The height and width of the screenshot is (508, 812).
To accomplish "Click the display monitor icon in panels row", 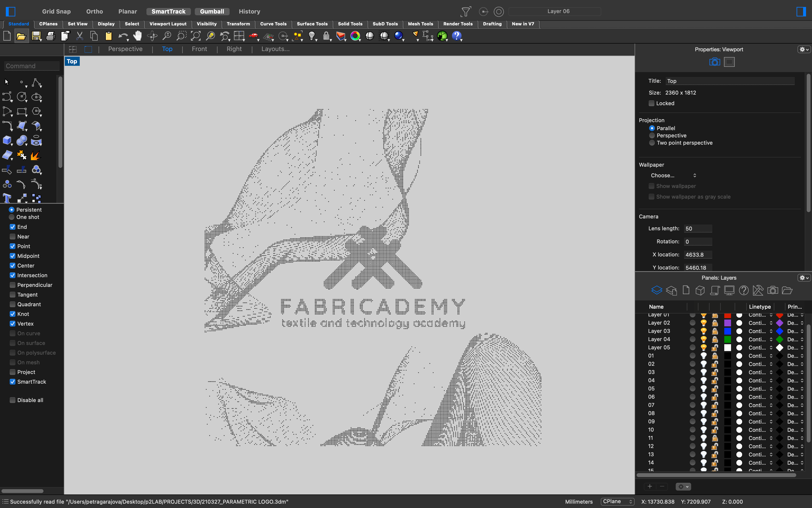I will [729, 290].
